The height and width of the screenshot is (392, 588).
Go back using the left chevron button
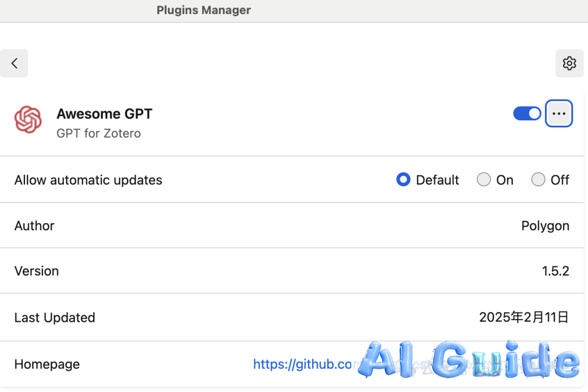coord(14,63)
